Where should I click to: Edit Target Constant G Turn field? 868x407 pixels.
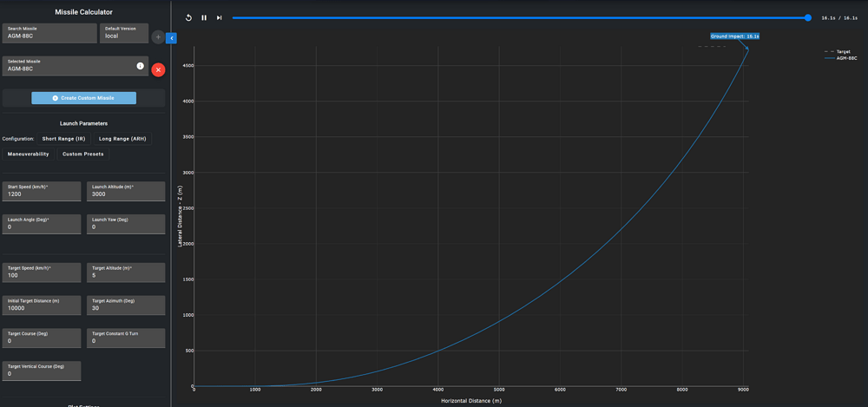(126, 338)
